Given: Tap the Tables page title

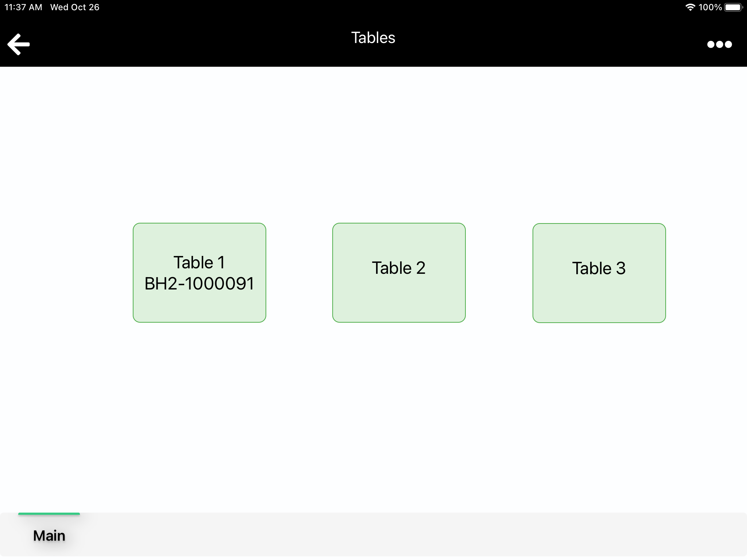Looking at the screenshot, I should click(x=373, y=38).
